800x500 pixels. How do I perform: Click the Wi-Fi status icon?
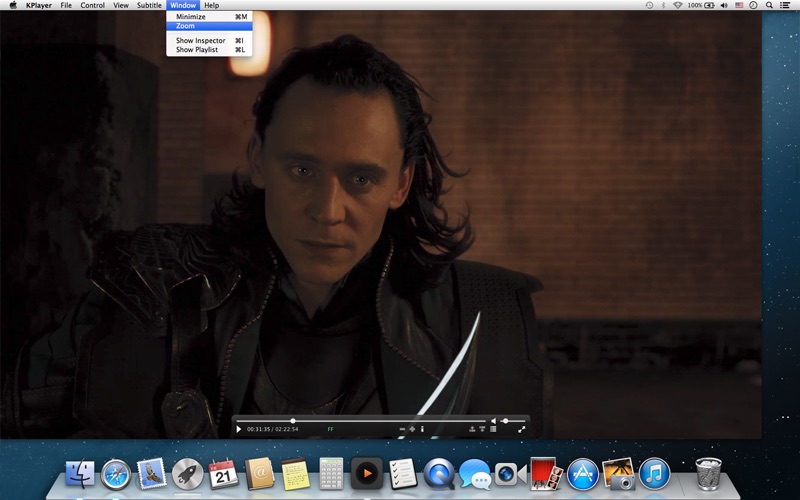(x=678, y=5)
